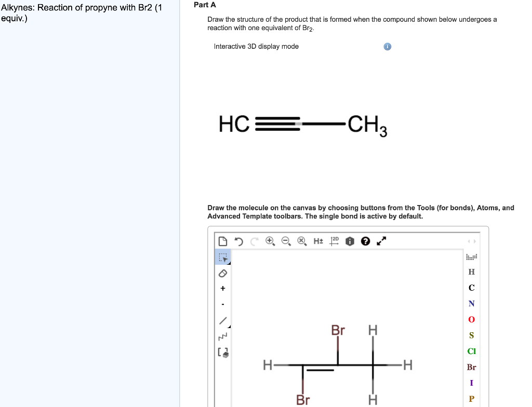Select the chain drawing tool

click(x=223, y=336)
